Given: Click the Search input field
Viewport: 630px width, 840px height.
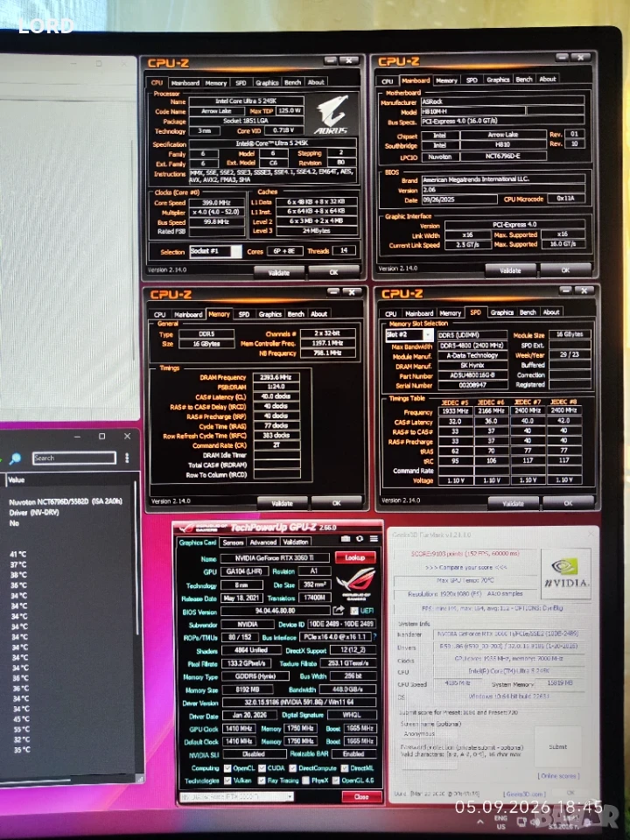Looking at the screenshot, I should click(73, 458).
